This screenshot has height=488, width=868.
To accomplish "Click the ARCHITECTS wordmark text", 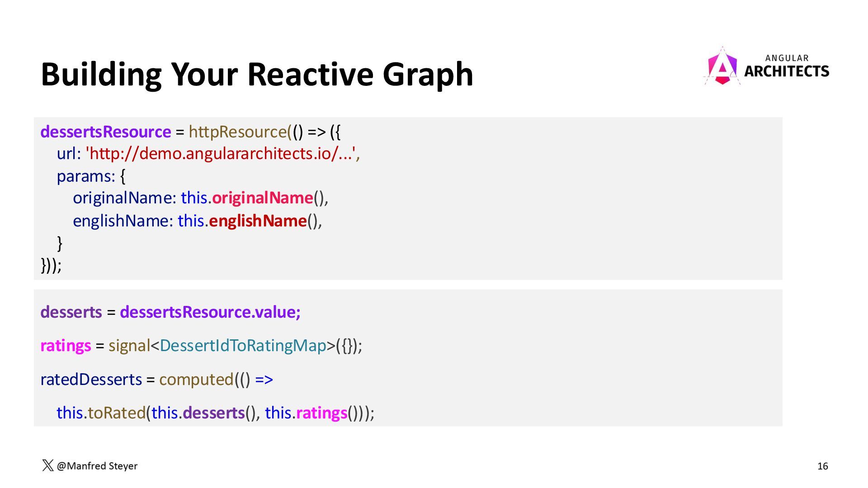I will (786, 71).
